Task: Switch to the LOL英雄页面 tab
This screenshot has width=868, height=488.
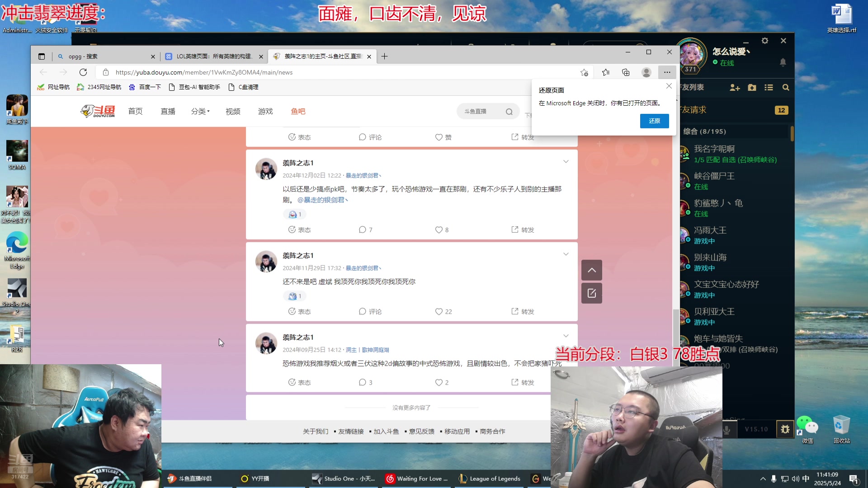Action: [213, 56]
